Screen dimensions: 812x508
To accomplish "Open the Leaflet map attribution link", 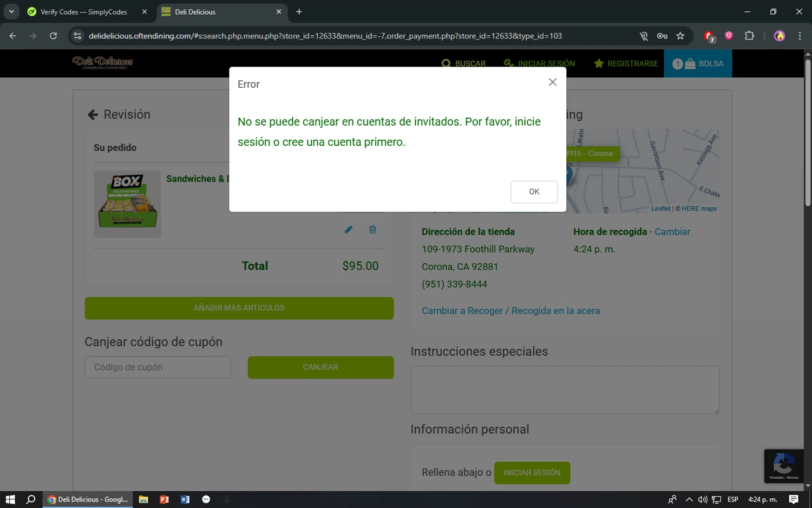I will (660, 209).
